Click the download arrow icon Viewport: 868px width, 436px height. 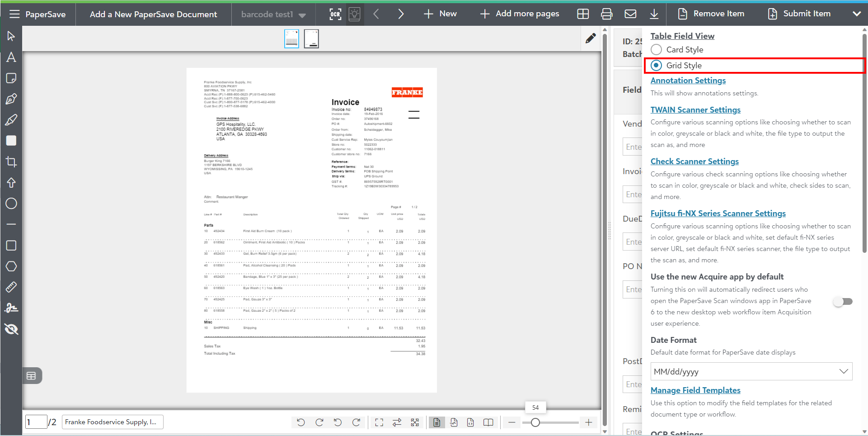click(x=654, y=14)
